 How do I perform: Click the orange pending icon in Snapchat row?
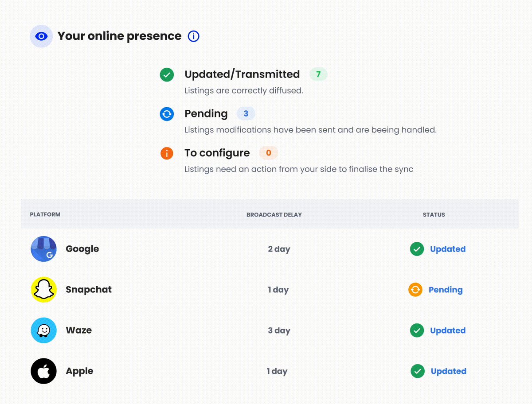click(415, 290)
